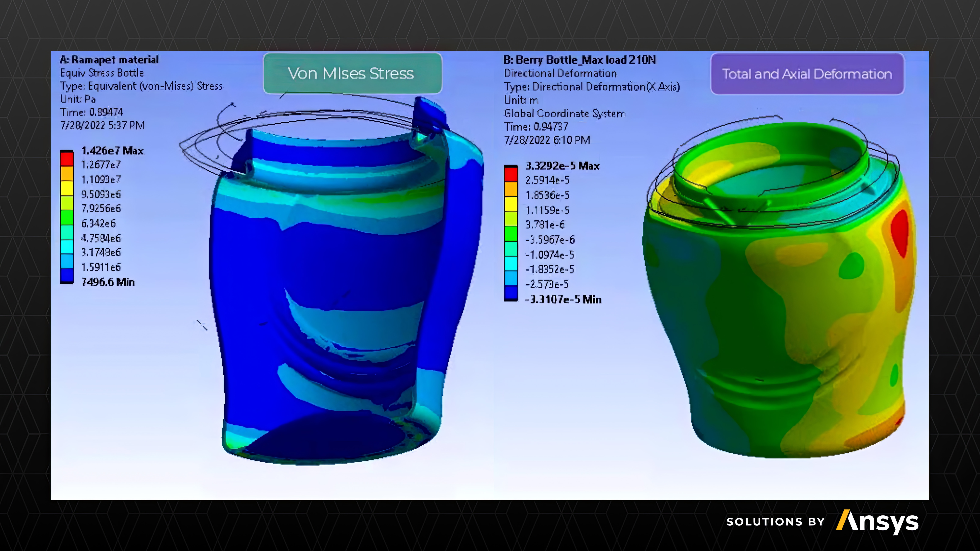Screen dimensions: 980x551
Task: Select the Directional Deformation result label
Action: coord(560,73)
